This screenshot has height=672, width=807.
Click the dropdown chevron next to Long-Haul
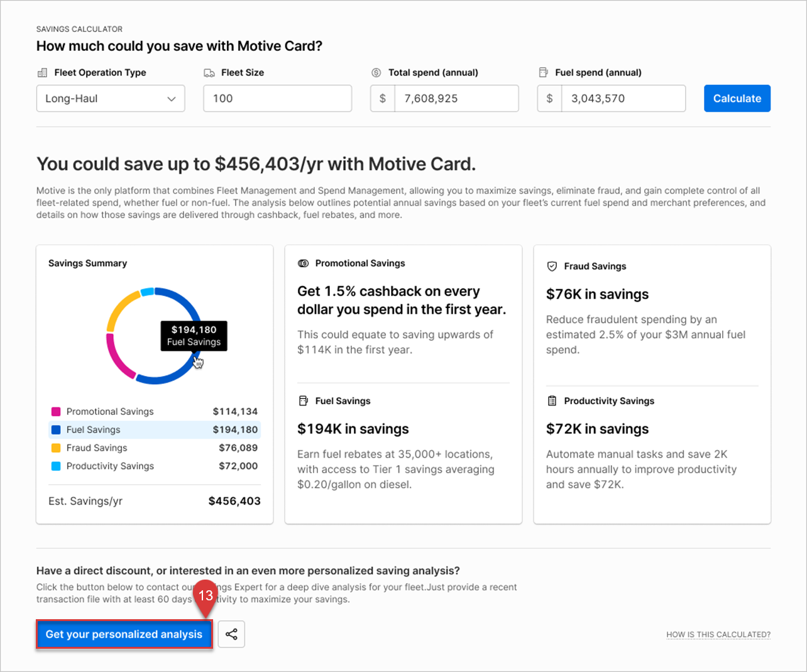tap(171, 99)
